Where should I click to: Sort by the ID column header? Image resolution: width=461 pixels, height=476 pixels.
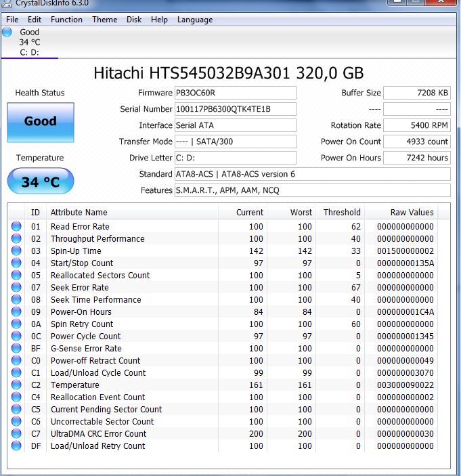(35, 212)
